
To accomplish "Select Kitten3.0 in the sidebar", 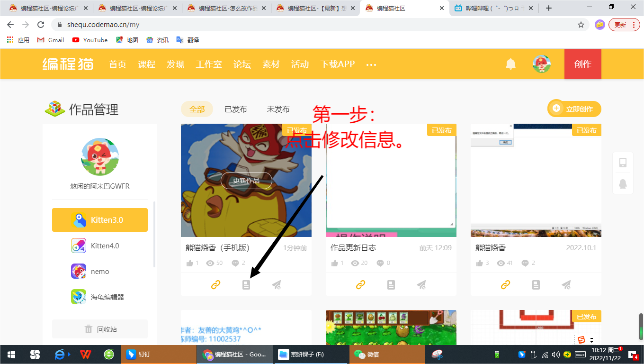I will tap(100, 220).
